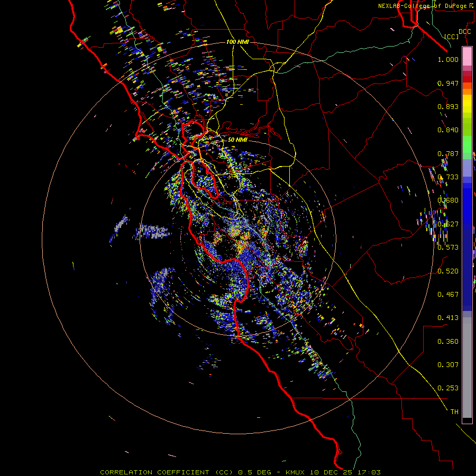Click the 0.253 legend value

point(448,388)
